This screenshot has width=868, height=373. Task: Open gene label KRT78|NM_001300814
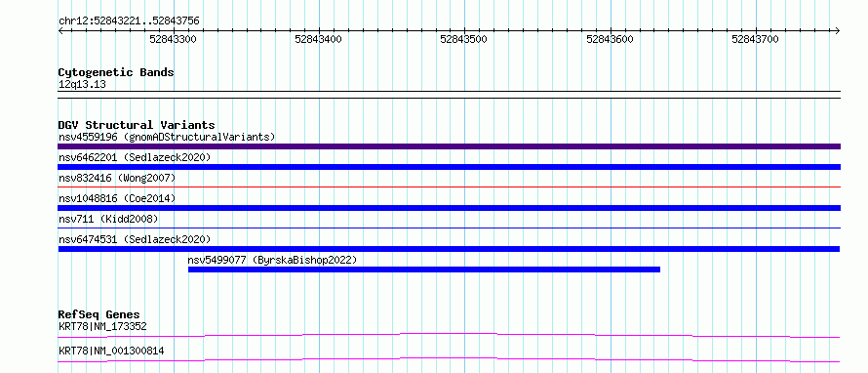pos(111,352)
